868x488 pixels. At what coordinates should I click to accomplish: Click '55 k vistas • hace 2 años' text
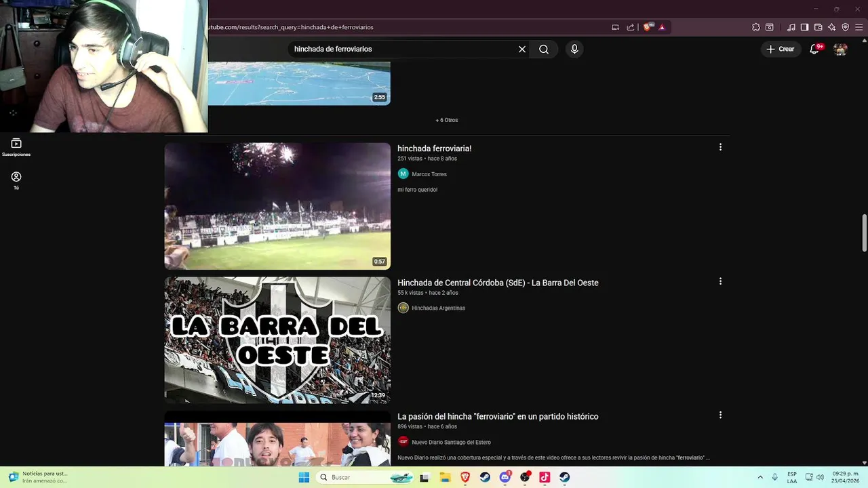point(428,293)
